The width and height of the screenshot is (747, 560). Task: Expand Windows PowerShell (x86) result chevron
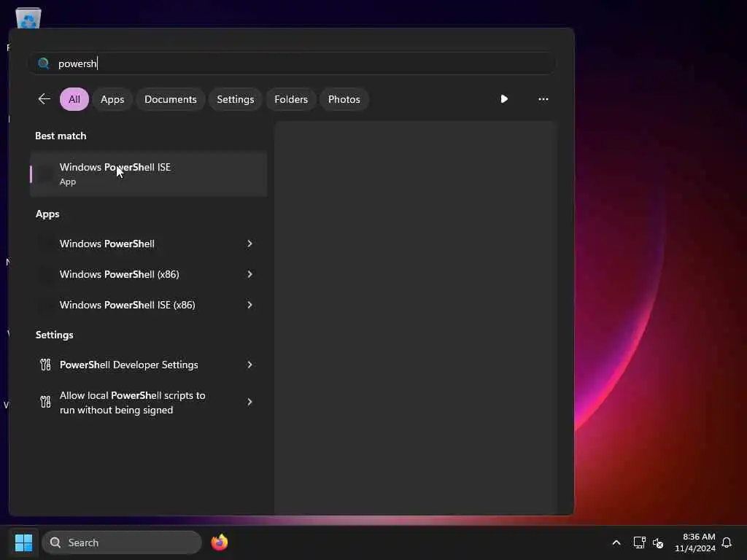[x=249, y=274]
